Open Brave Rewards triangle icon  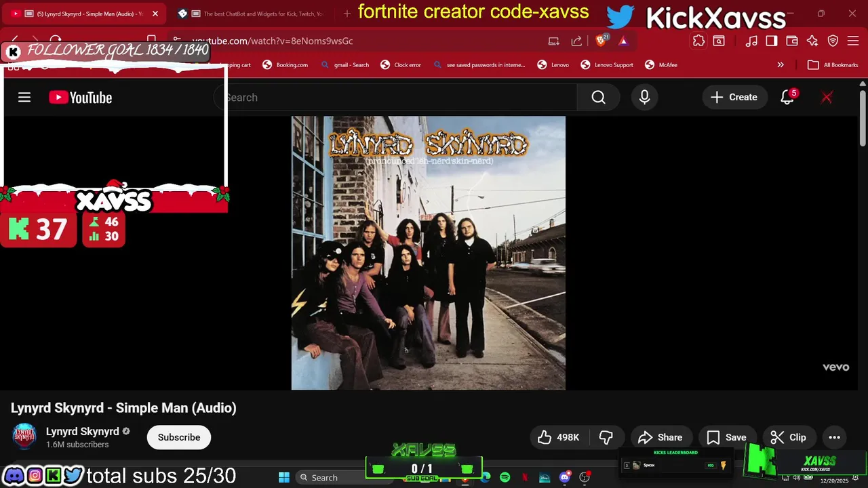623,41
